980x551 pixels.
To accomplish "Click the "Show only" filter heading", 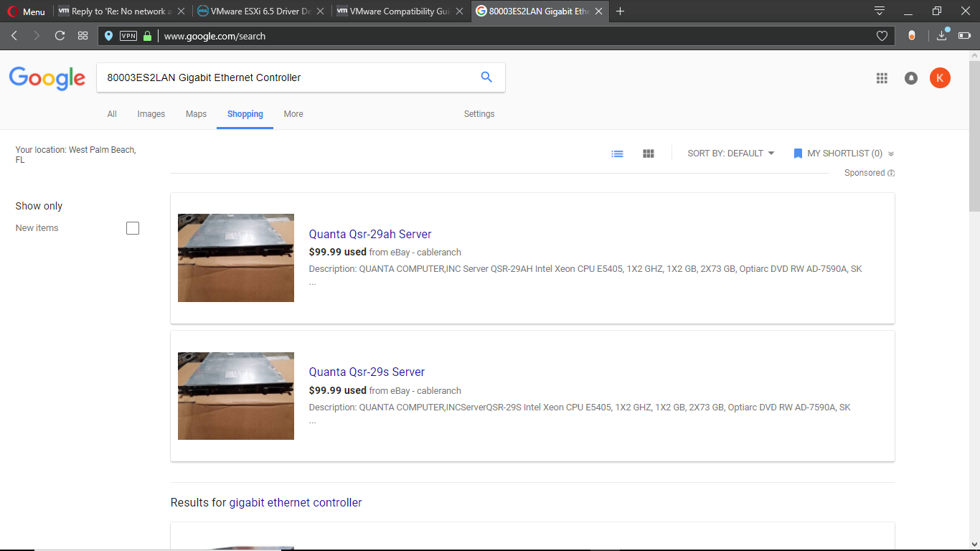I will click(x=39, y=206).
